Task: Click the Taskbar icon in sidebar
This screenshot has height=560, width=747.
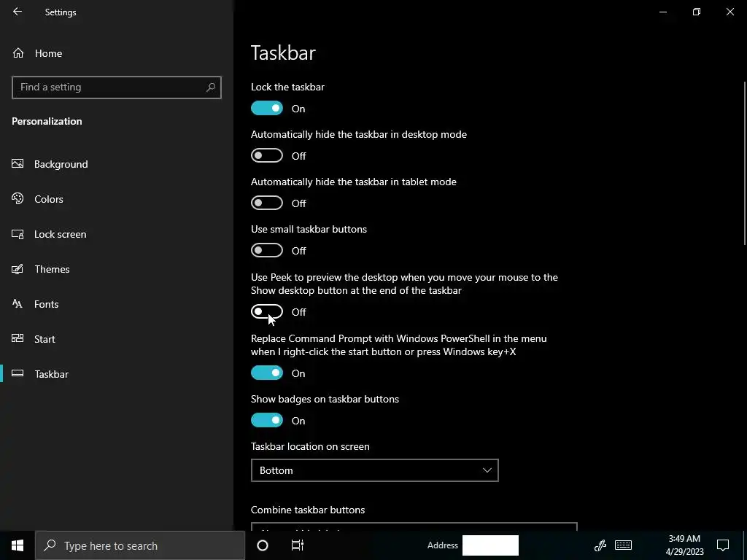Action: 18,373
